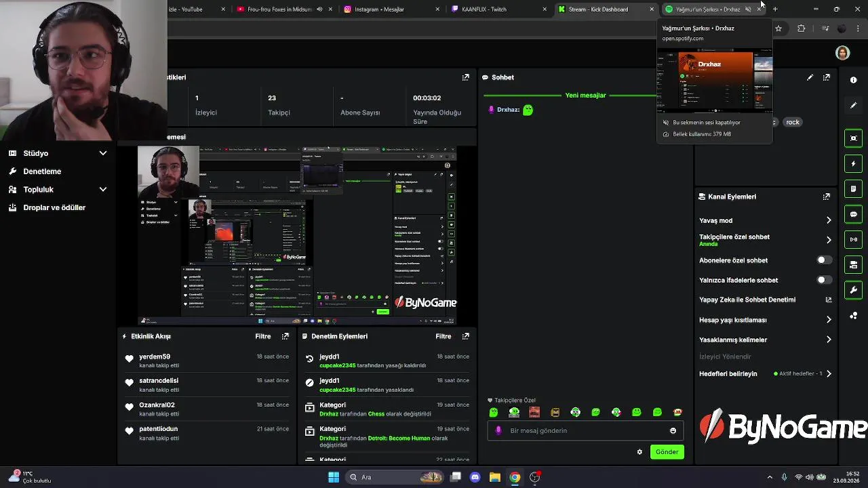
Task: Open browser extensions puzzle icon
Action: click(x=801, y=28)
